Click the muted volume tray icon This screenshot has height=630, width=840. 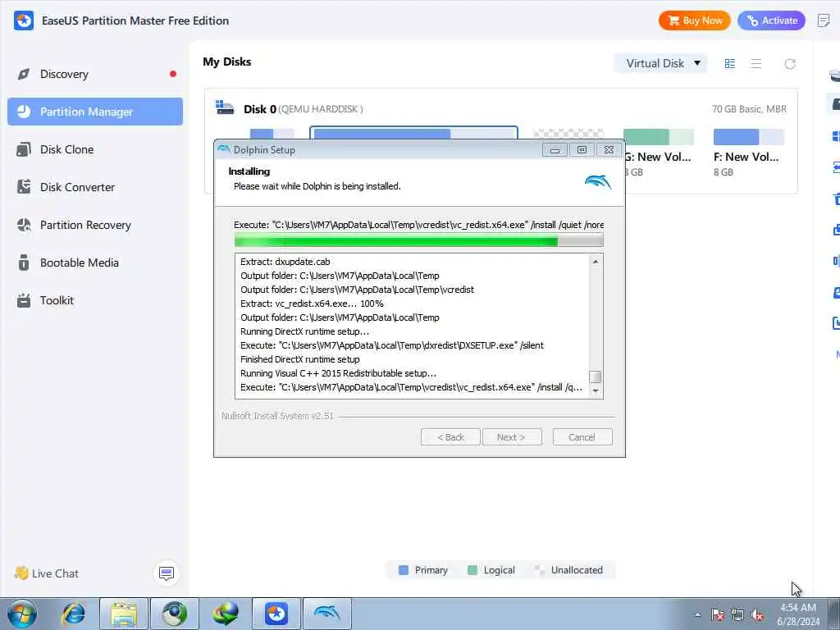757,615
